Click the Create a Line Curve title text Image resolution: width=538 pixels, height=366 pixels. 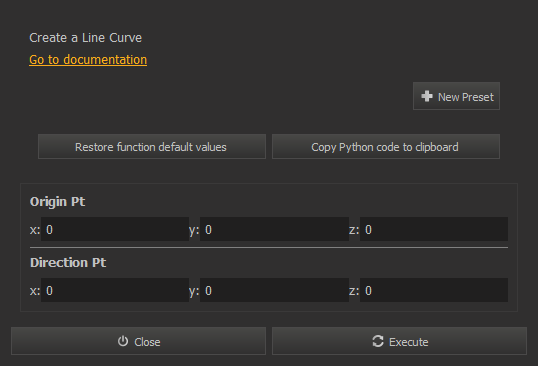(85, 38)
